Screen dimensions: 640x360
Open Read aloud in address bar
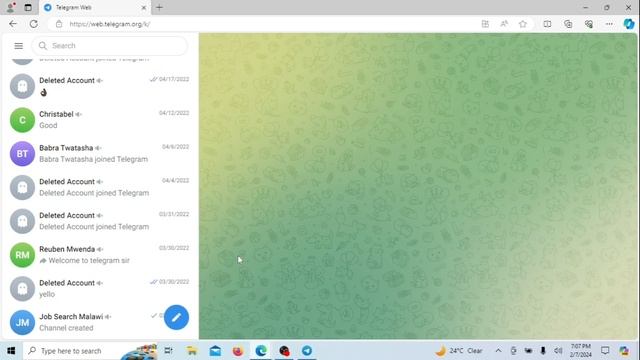coord(504,24)
